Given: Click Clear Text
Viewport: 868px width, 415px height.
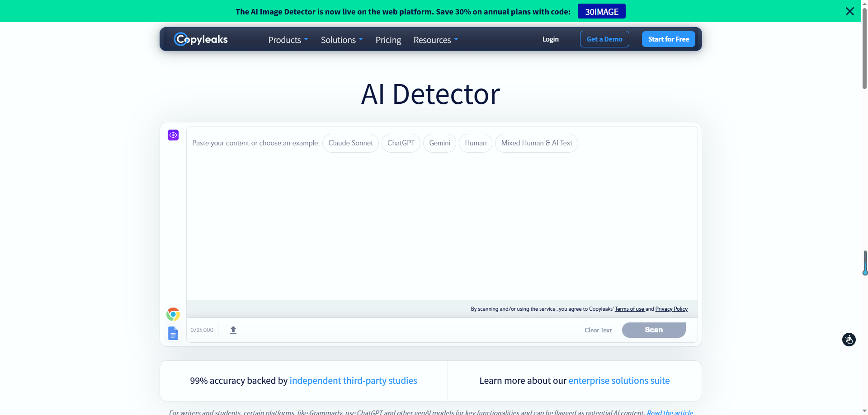Looking at the screenshot, I should [x=598, y=330].
